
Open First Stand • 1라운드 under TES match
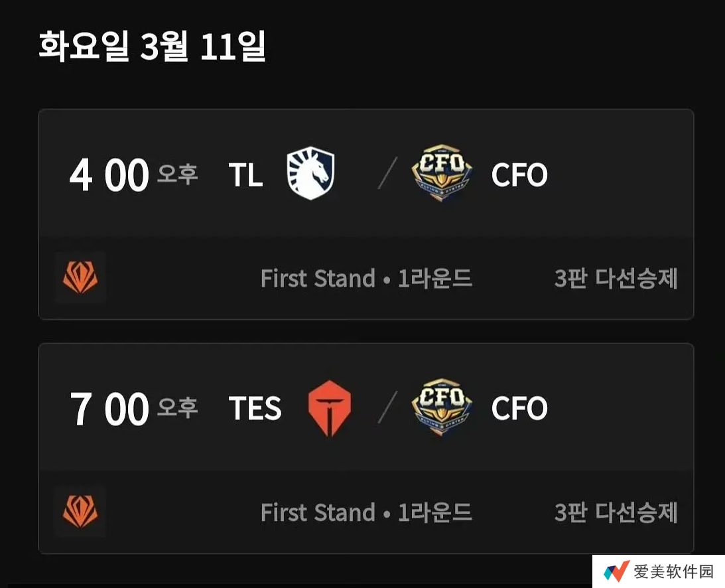[366, 513]
